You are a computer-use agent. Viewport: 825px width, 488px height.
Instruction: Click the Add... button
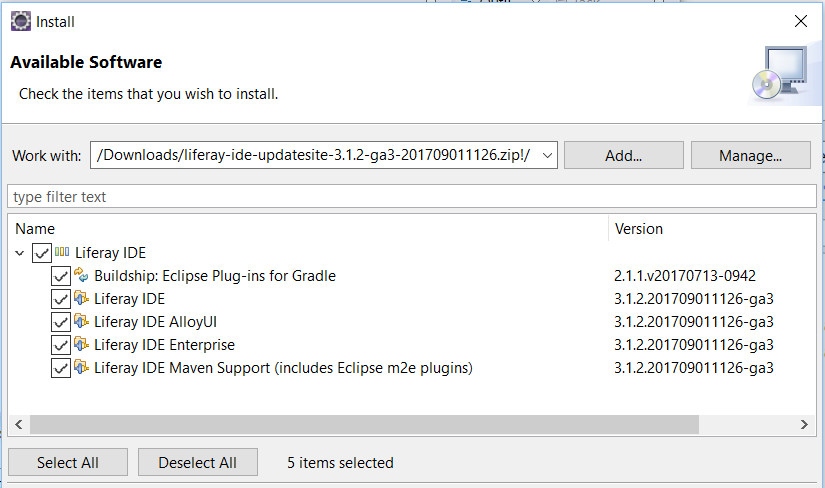(x=623, y=155)
